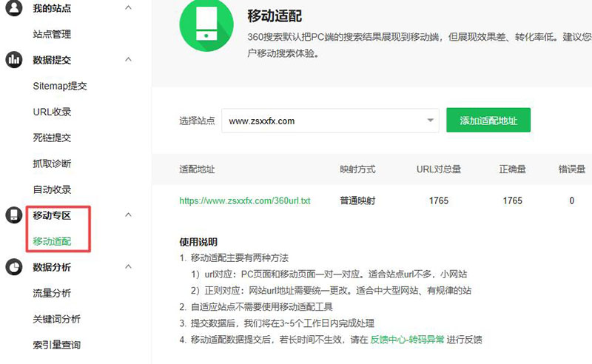Image resolution: width=592 pixels, height=364 pixels.
Task: Click the URL对总量 value 1765
Action: [439, 200]
